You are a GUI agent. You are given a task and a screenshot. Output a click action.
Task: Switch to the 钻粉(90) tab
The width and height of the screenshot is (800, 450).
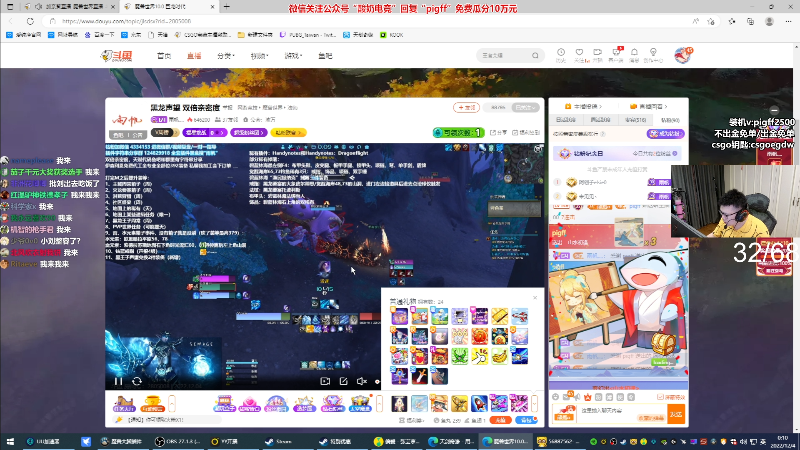point(670,120)
